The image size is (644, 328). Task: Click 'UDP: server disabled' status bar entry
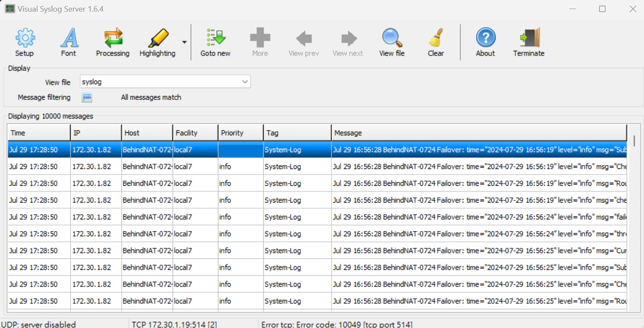pyautogui.click(x=38, y=324)
